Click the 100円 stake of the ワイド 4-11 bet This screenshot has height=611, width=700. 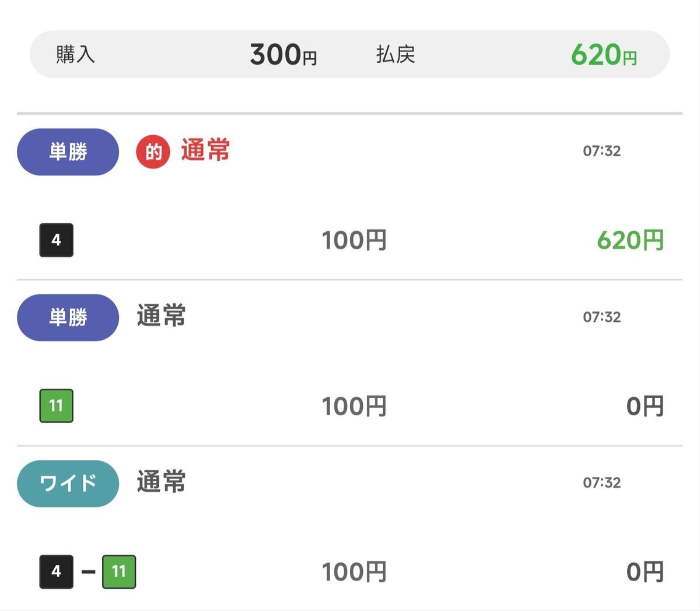(354, 572)
